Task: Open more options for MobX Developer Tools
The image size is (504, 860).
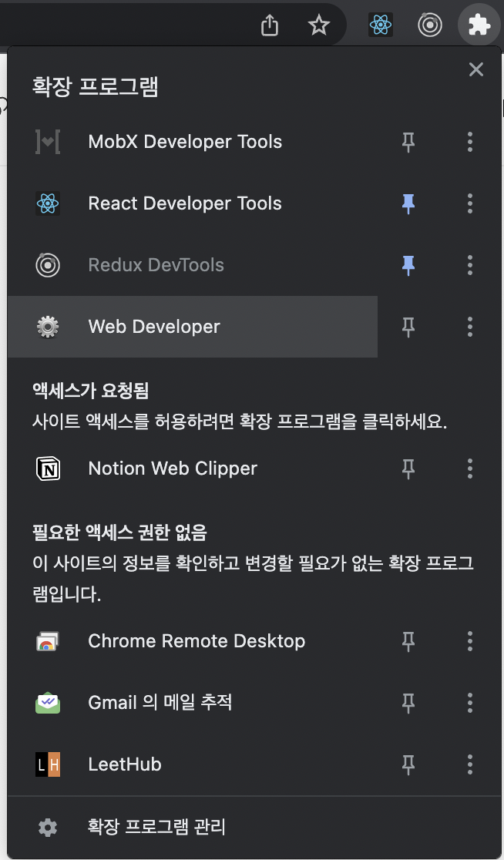Action: 470,142
